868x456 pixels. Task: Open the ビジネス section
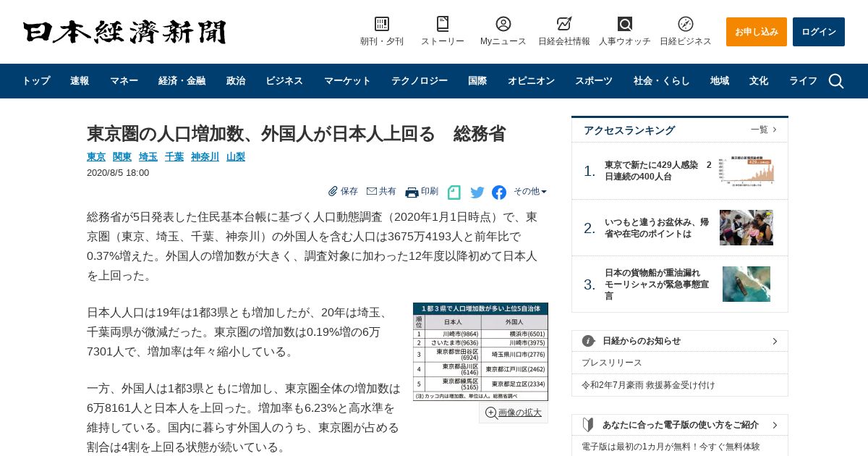(284, 81)
